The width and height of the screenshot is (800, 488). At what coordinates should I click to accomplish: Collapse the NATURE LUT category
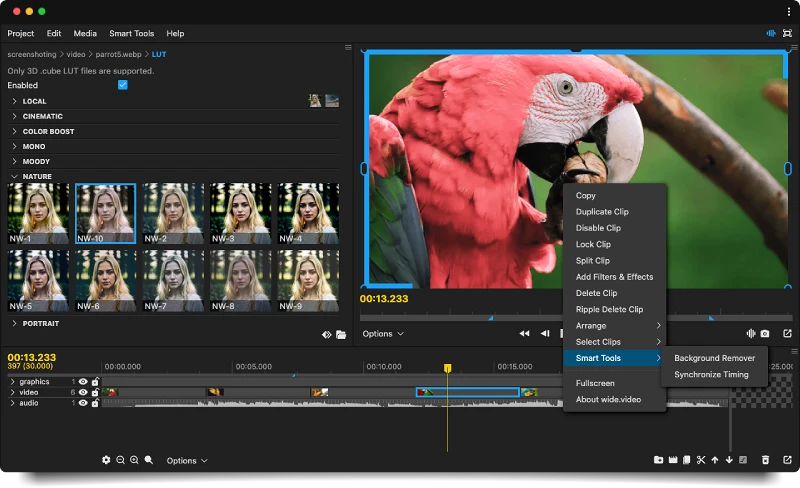(x=14, y=176)
